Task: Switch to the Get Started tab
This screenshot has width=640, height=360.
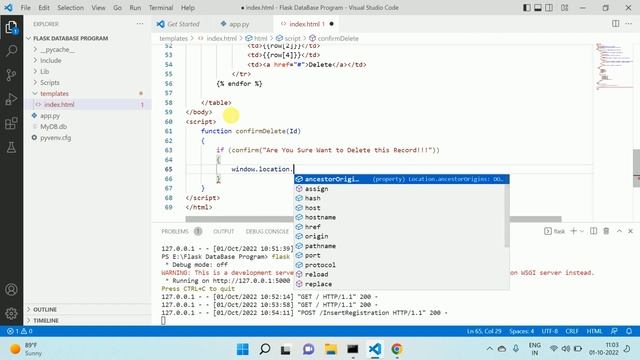Action: (183, 24)
